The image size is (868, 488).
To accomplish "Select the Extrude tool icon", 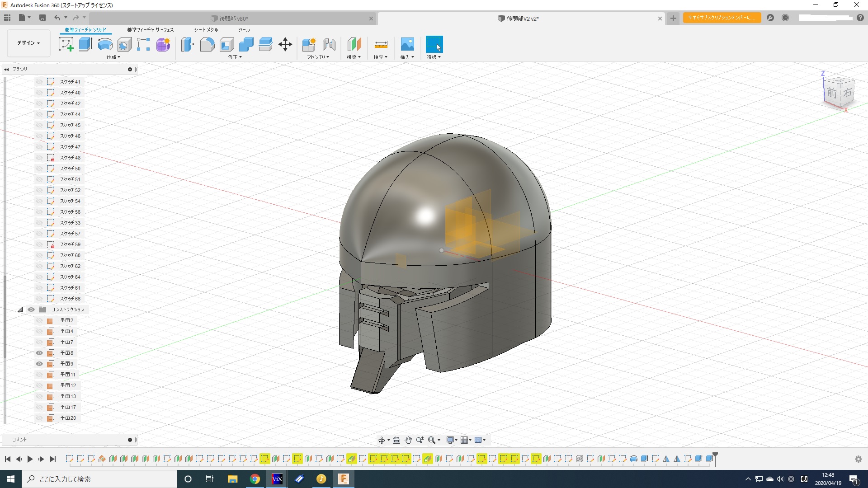I will [x=85, y=44].
